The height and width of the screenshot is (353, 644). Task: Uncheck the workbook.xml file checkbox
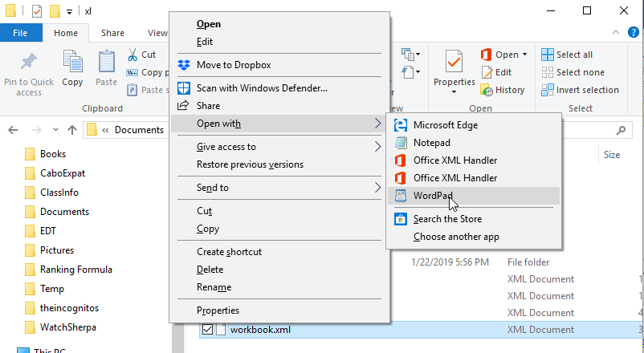click(208, 330)
